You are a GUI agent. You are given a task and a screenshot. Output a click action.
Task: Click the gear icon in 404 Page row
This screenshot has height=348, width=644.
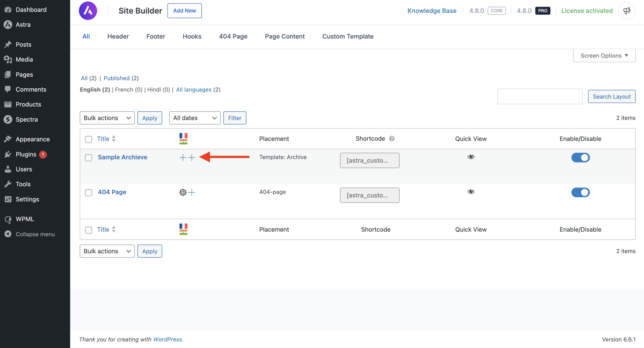click(183, 192)
